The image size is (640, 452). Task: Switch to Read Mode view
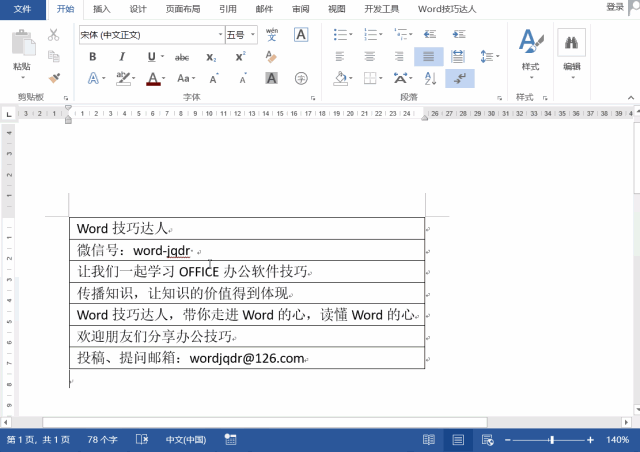(429, 440)
